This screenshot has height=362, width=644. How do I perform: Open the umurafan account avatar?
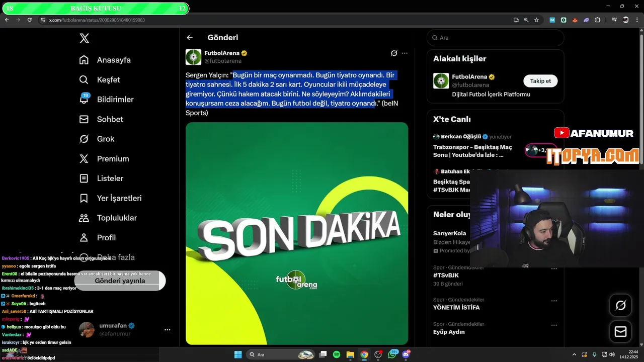coord(87,329)
